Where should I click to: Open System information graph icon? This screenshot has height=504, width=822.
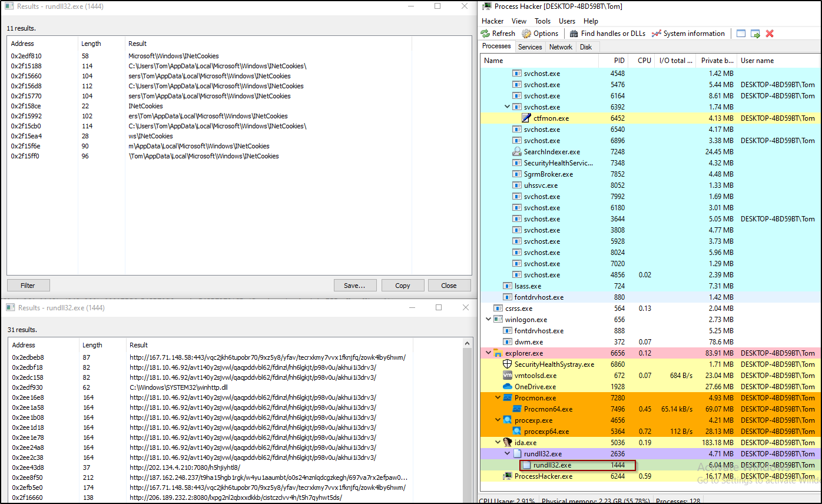coord(688,34)
